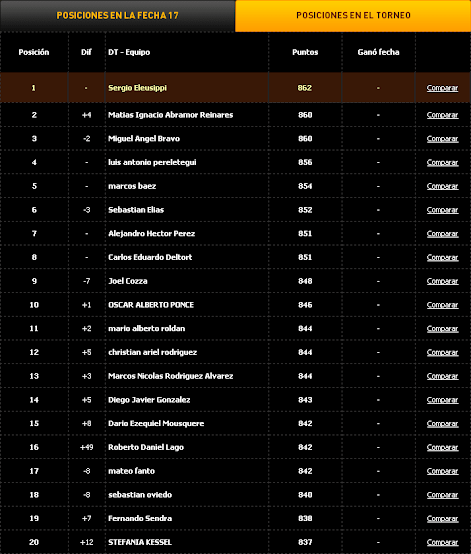Click Comparar for Dario Ezequiel Mousquere

[x=442, y=423]
